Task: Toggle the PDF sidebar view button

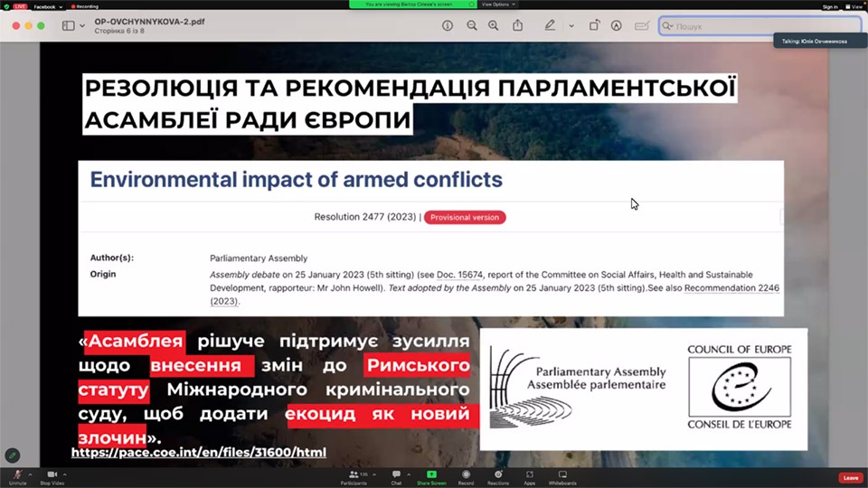Action: pyautogui.click(x=68, y=26)
